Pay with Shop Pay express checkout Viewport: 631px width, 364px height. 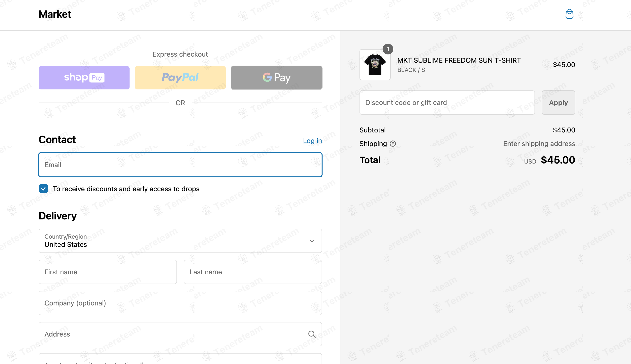coord(84,78)
